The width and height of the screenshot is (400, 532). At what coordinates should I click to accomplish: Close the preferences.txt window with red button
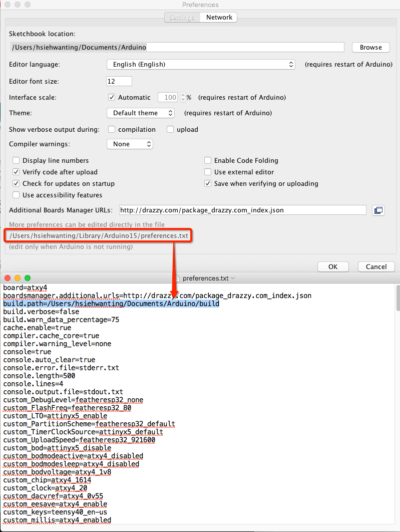click(8, 278)
